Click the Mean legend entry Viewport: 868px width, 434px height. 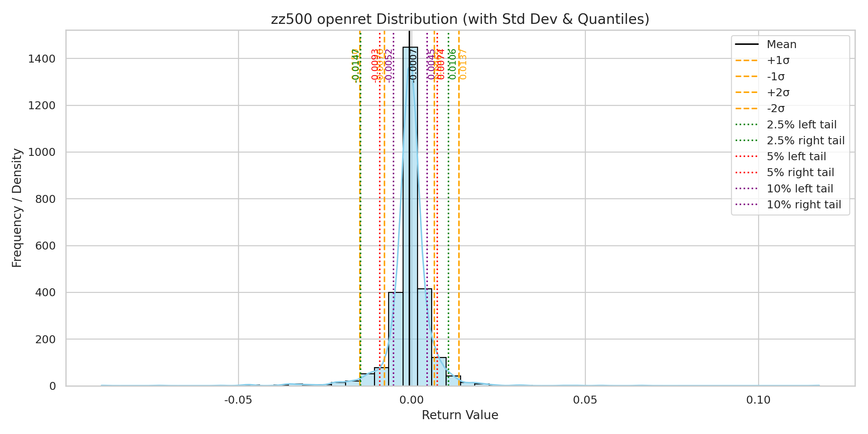[x=781, y=44]
